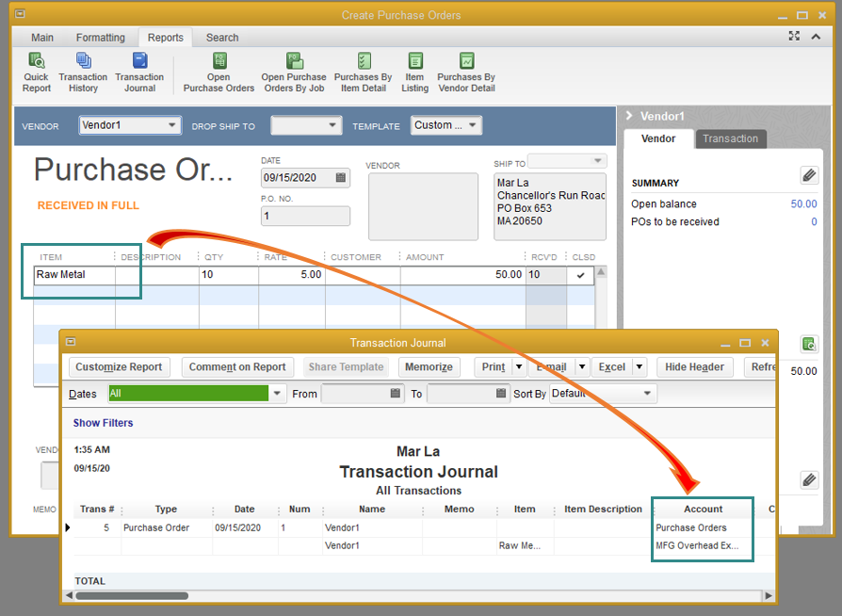The image size is (842, 616).
Task: Open the Transaction Journal window system menu icon
Action: point(71,342)
